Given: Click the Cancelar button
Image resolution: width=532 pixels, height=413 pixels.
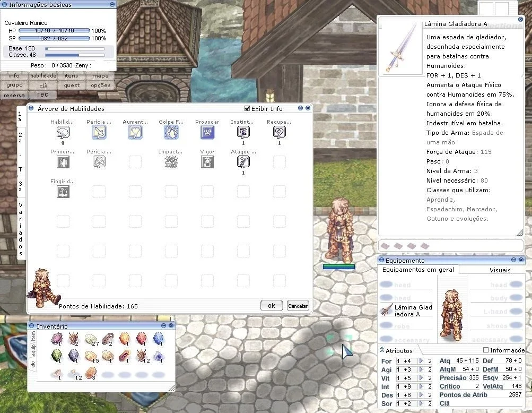Looking at the screenshot, I should 298,306.
